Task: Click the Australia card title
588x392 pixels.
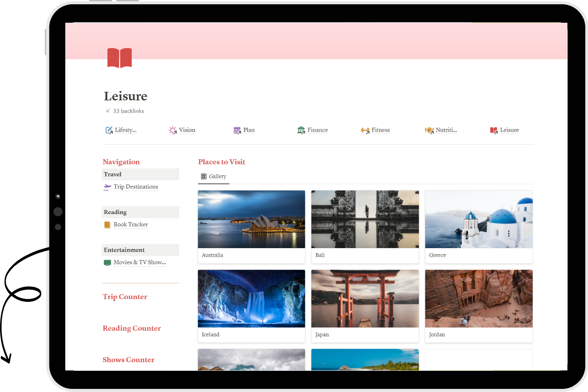Action: 212,255
